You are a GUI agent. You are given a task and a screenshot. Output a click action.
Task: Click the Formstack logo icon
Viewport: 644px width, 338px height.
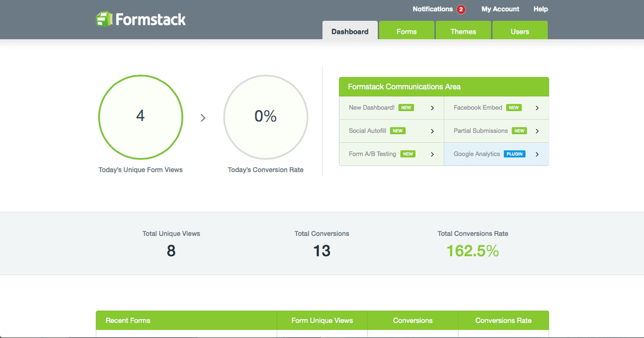click(104, 19)
